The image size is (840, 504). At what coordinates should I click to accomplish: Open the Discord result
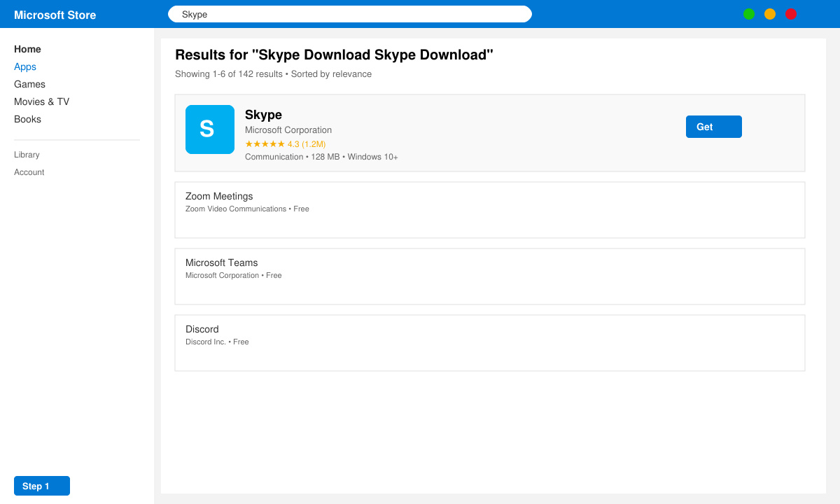[x=490, y=343]
